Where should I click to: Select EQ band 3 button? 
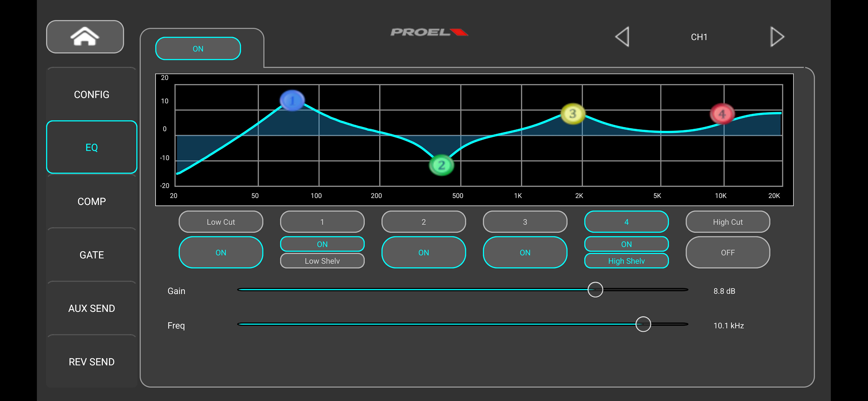[525, 222]
